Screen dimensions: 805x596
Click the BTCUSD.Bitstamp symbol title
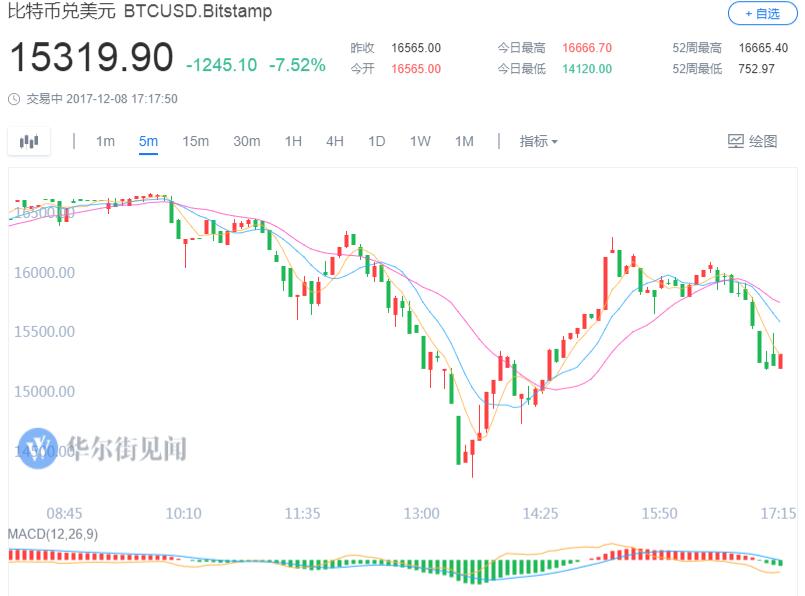pyautogui.click(x=197, y=13)
